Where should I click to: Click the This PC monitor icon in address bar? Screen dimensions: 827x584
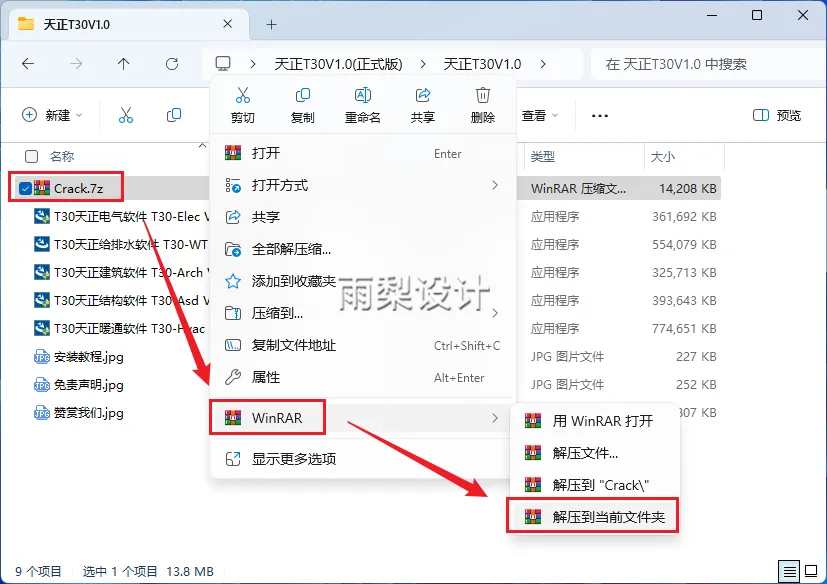[x=223, y=64]
